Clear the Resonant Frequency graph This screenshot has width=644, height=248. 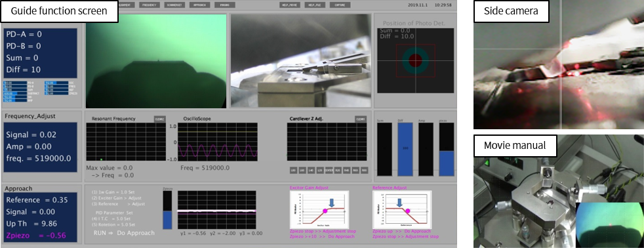pos(160,119)
